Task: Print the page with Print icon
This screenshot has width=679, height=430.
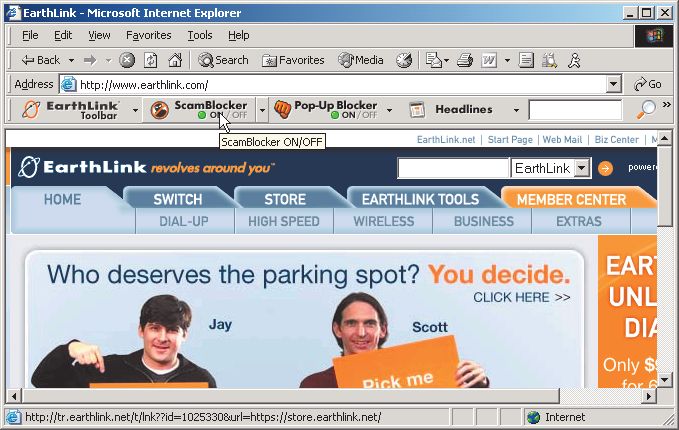Action: pyautogui.click(x=465, y=60)
